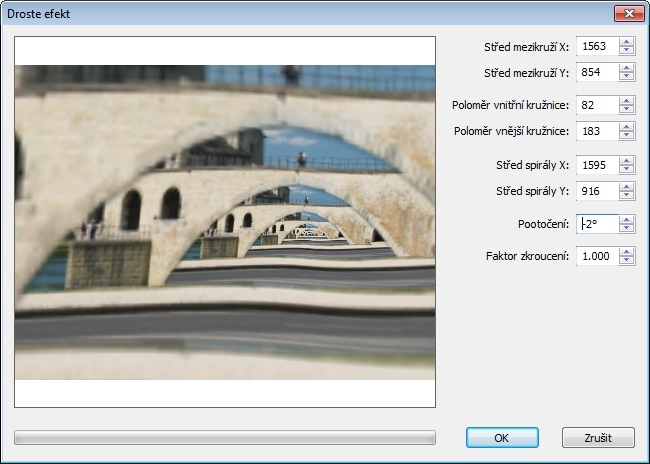Focus the Poloměr vnější kružnice field 183
Image resolution: width=650 pixels, height=464 pixels.
point(597,131)
